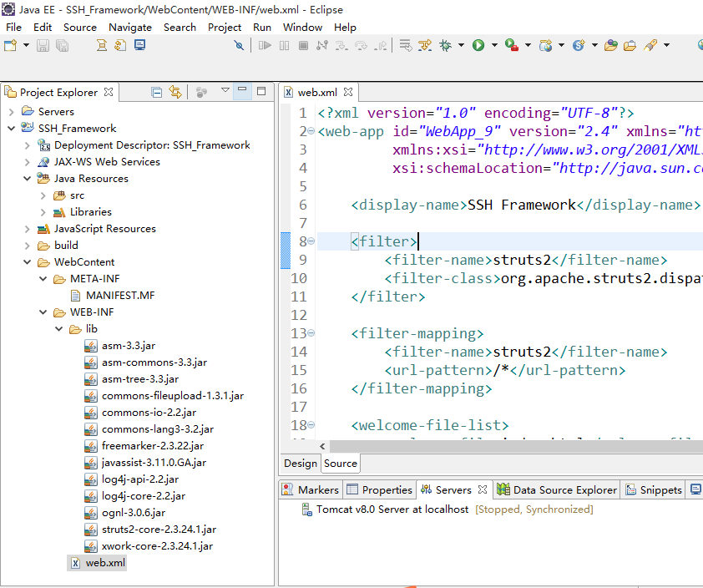Minimize the Project Explorer panel

242,89
